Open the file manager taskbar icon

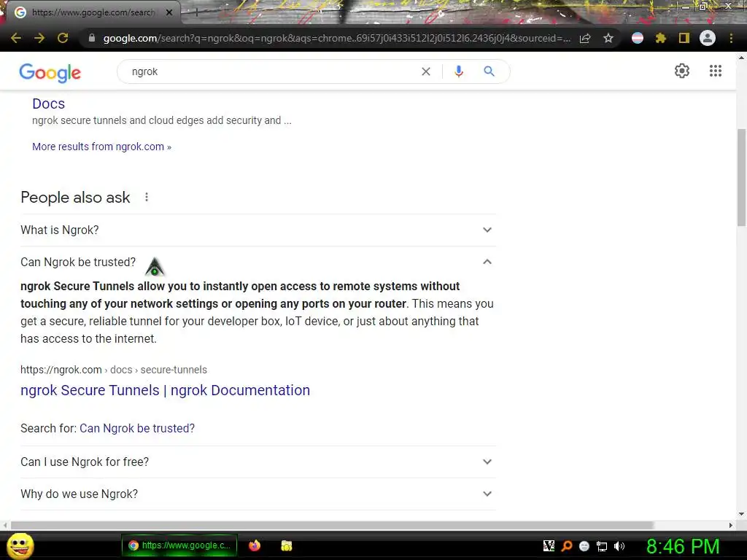click(x=286, y=545)
